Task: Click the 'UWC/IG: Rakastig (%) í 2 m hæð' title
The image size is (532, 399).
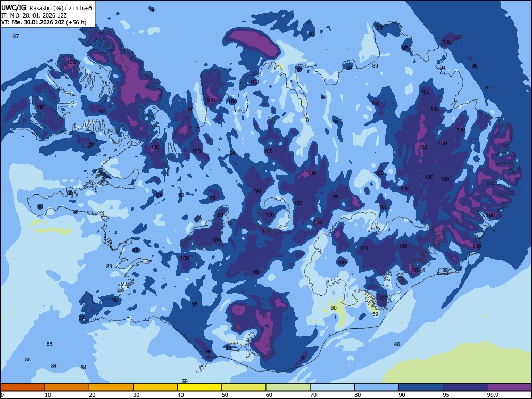Action: (x=46, y=7)
